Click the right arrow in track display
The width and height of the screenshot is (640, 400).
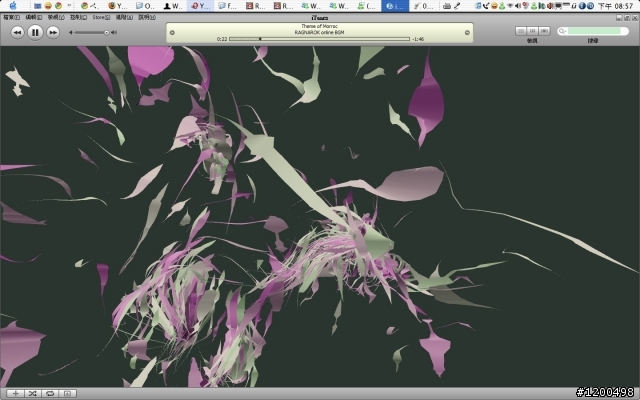click(467, 33)
